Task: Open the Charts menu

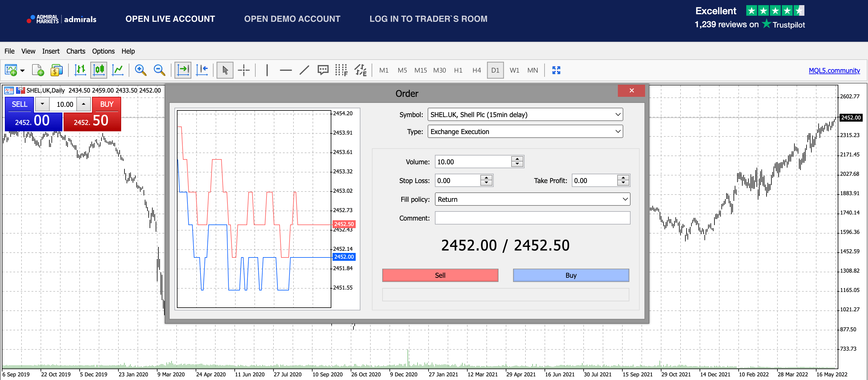Action: pyautogui.click(x=76, y=51)
